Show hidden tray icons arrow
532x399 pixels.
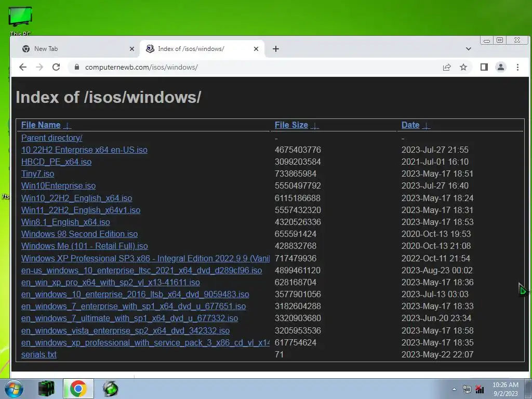454,389
